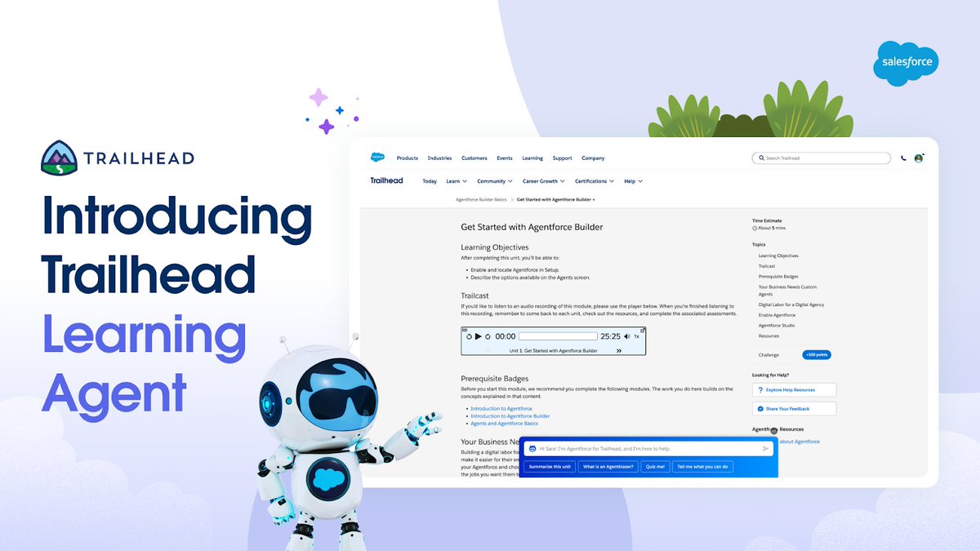Click the Salesforce cloud logo in the navbar
Screen dimensions: 980x551
[377, 157]
